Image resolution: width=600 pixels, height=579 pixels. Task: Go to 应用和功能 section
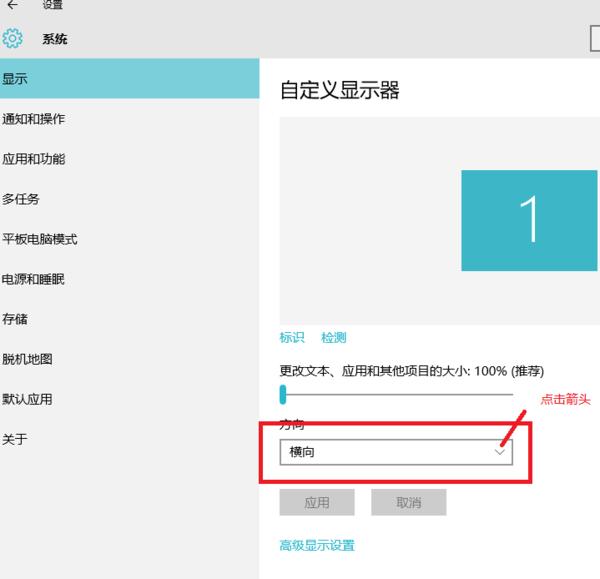tap(34, 159)
